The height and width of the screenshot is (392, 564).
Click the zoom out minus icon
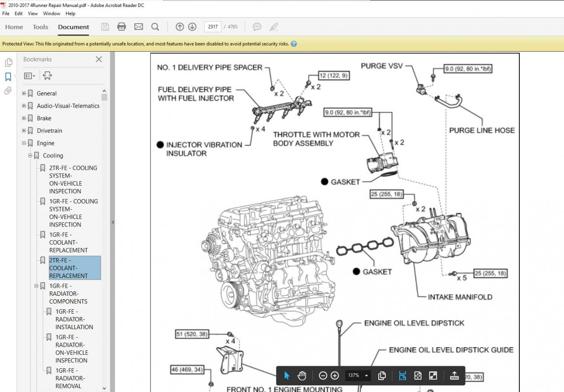click(323, 375)
